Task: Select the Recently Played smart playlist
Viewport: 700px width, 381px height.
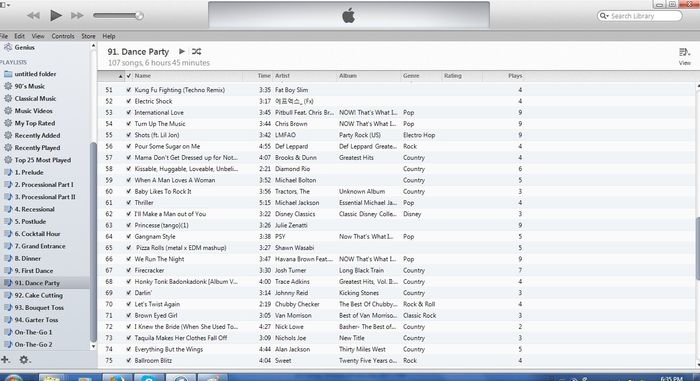Action: [37, 148]
